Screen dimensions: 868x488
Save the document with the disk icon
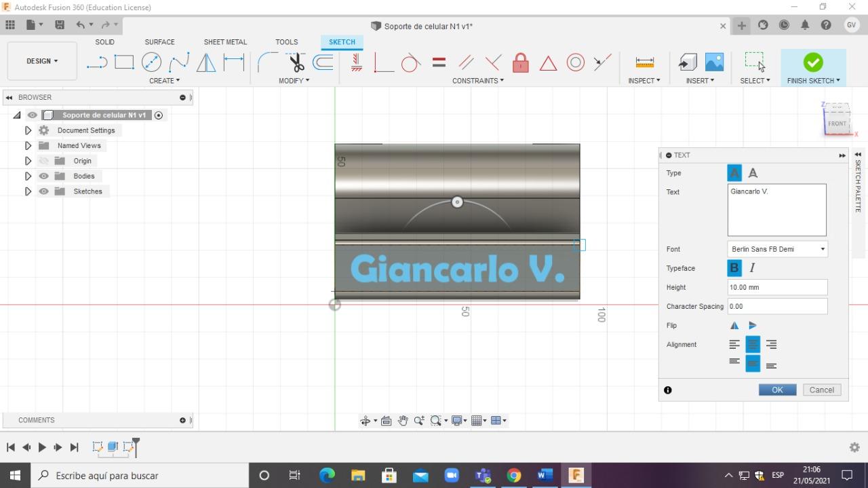[60, 25]
